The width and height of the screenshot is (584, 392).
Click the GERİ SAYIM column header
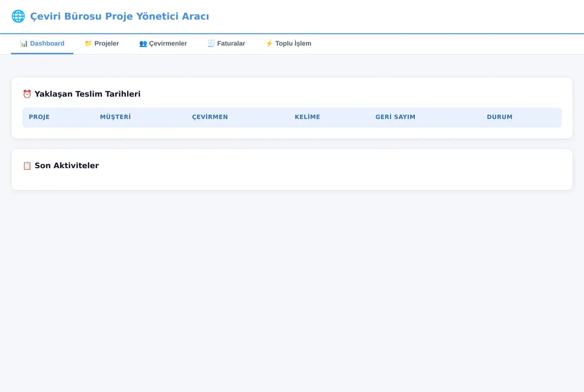click(x=425, y=117)
